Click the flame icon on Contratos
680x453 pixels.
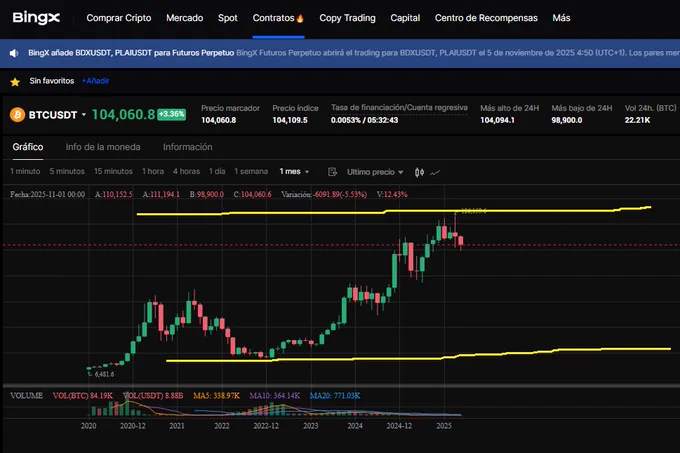(300, 18)
